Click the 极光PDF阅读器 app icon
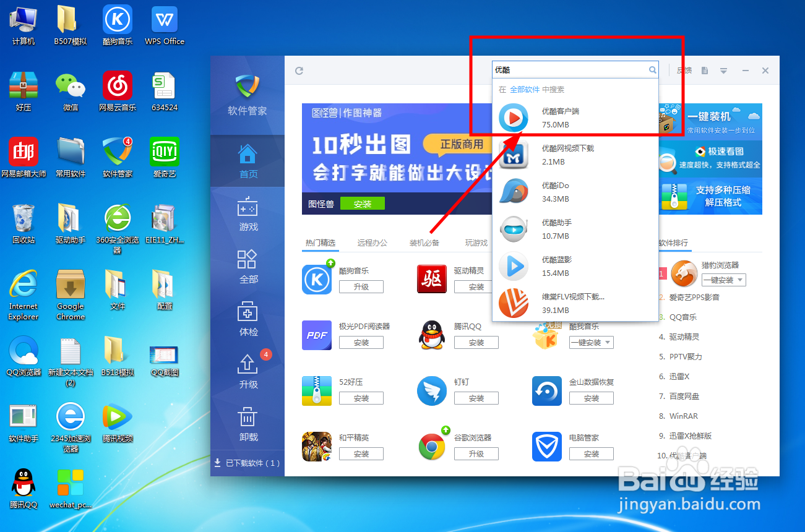Screen dimensions: 805x532 pyautogui.click(x=317, y=335)
